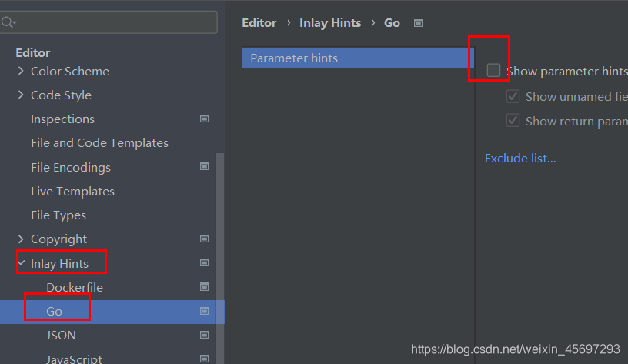
Task: Select the Color Scheme settings item
Action: tap(70, 72)
